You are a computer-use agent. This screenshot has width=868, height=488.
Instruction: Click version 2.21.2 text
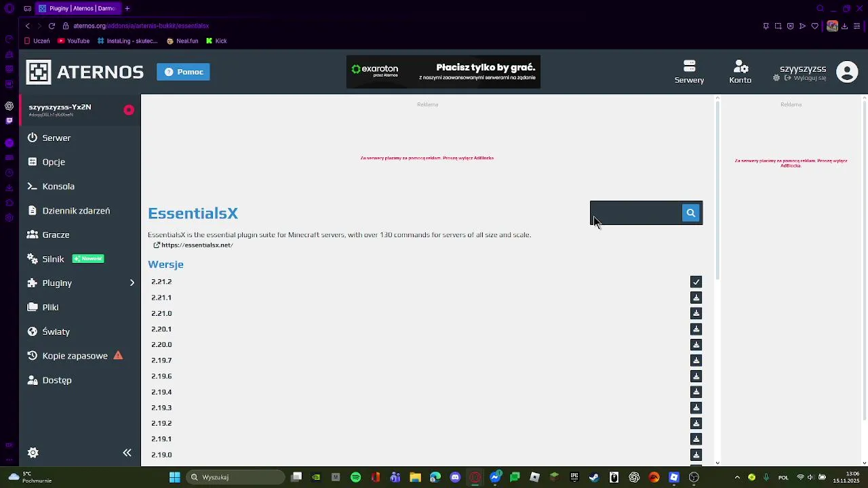[161, 282]
